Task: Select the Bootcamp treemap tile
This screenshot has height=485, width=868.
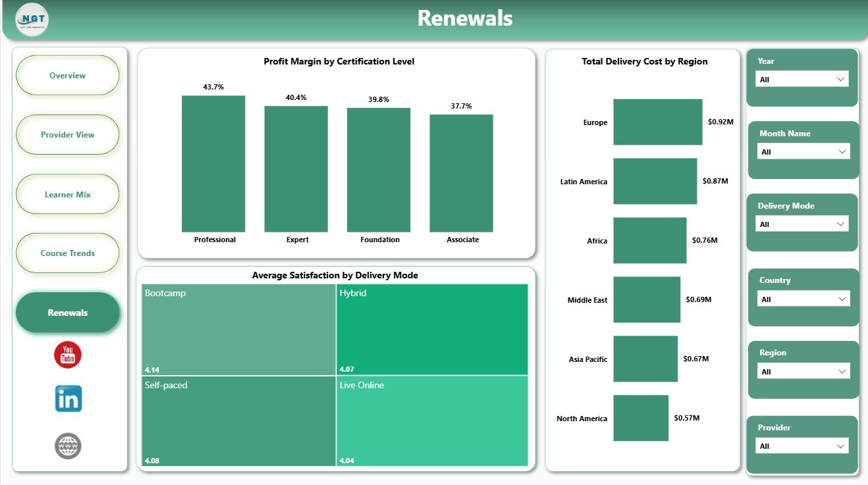Action: click(x=238, y=330)
